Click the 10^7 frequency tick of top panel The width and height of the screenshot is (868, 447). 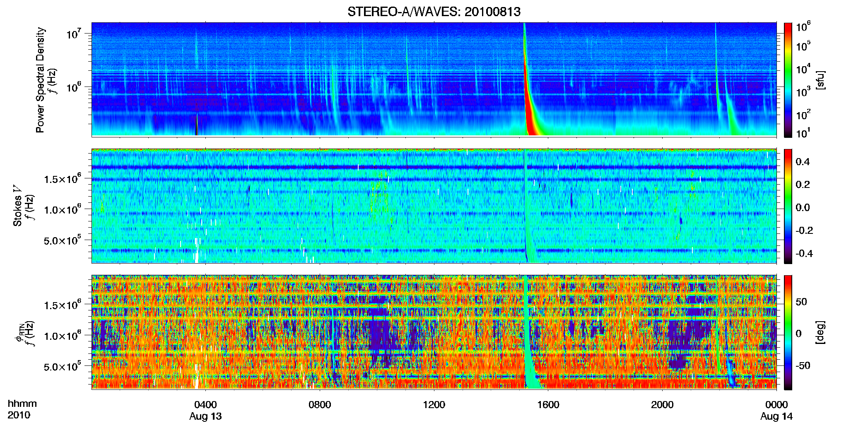73,34
